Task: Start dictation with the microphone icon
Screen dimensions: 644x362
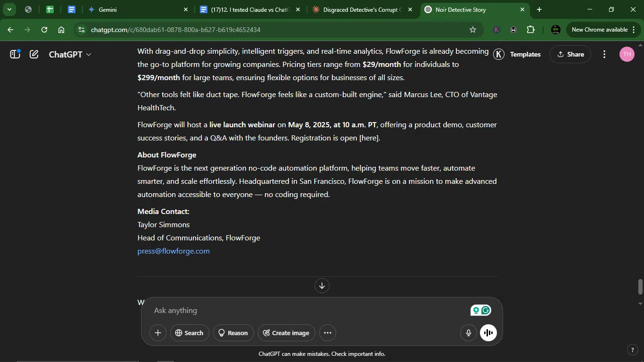Action: pos(468,333)
